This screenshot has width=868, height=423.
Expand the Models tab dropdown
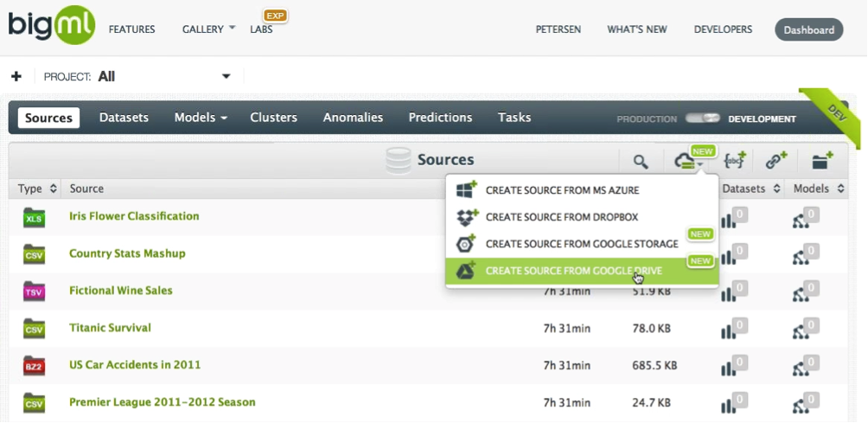[x=201, y=118]
